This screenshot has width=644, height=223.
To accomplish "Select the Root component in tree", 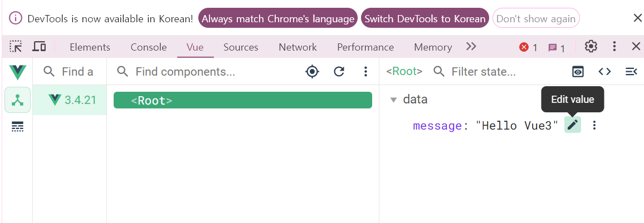I will 242,101.
